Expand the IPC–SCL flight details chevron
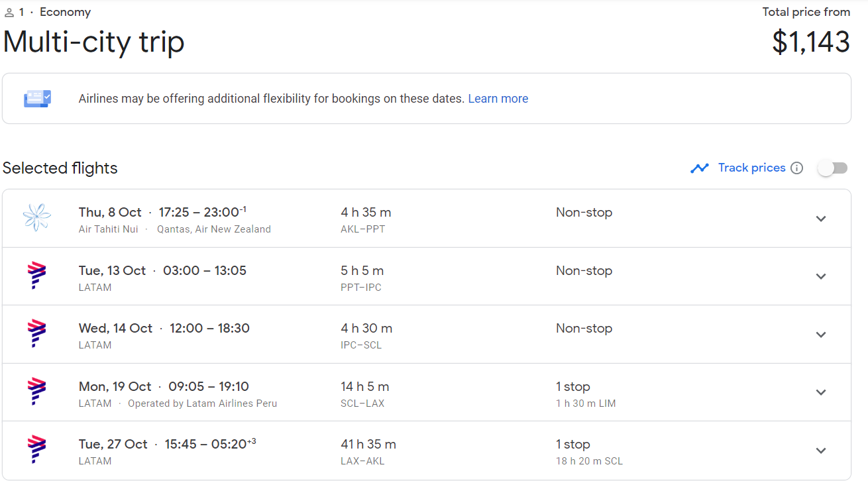Viewport: 868px width, 487px height. (821, 335)
